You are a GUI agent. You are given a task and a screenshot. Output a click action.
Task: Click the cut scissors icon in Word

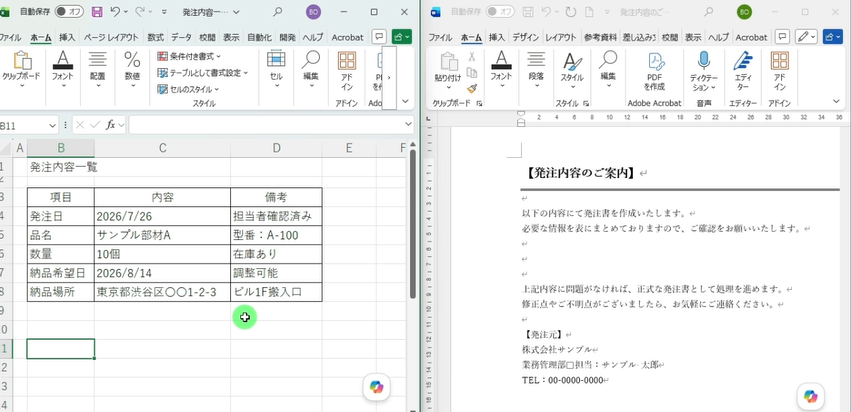tap(472, 56)
